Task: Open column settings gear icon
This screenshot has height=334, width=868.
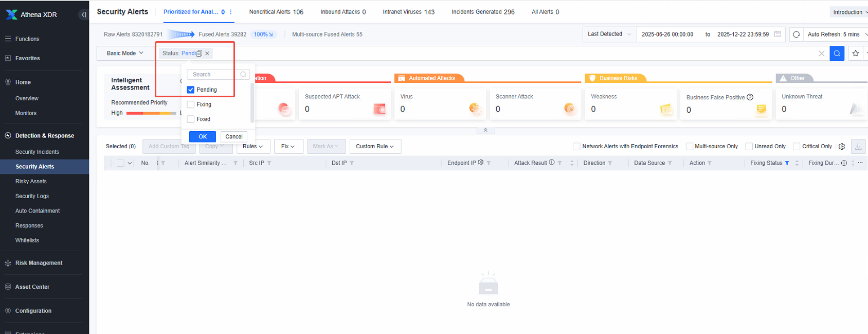Action: coord(842,146)
